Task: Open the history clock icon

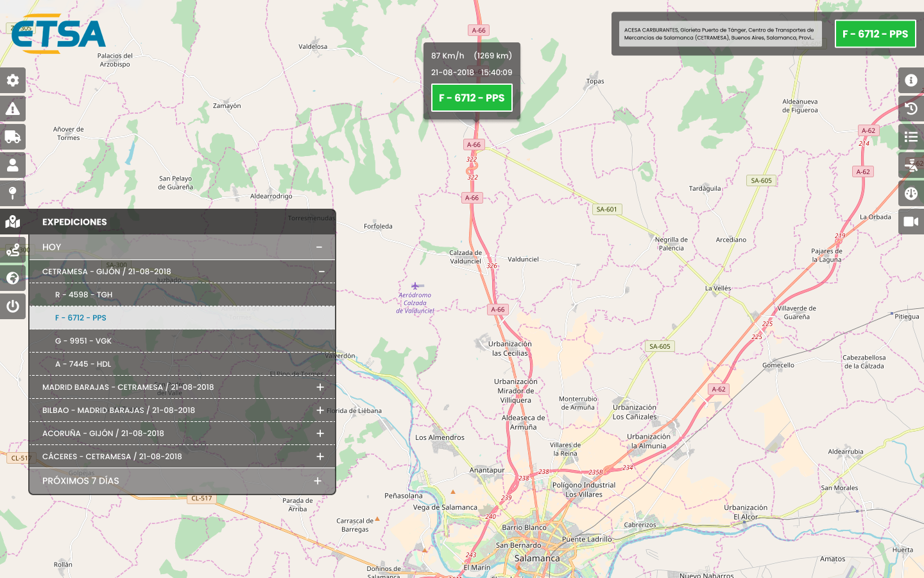Action: pyautogui.click(x=911, y=109)
